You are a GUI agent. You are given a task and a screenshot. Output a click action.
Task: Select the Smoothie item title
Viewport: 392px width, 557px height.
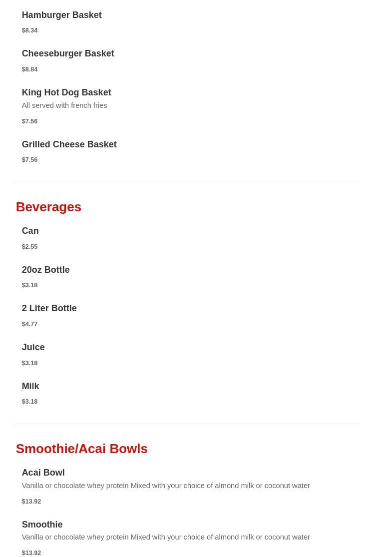(42, 525)
